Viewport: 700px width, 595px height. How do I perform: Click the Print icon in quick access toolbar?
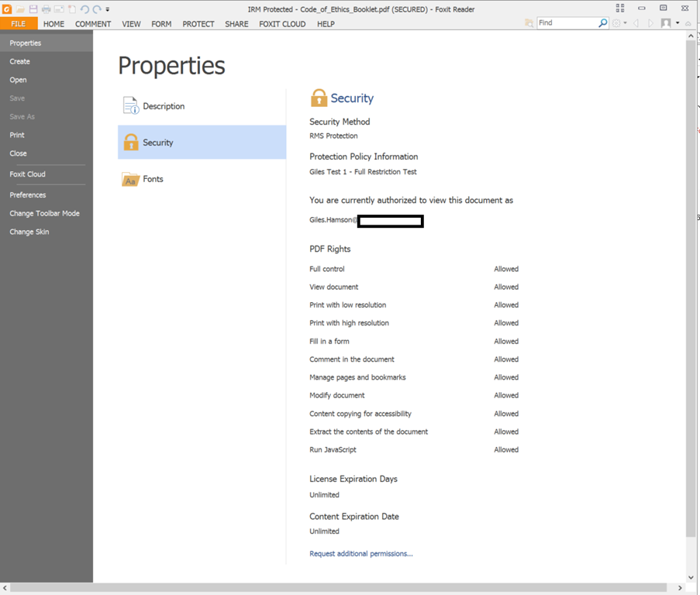coord(46,9)
